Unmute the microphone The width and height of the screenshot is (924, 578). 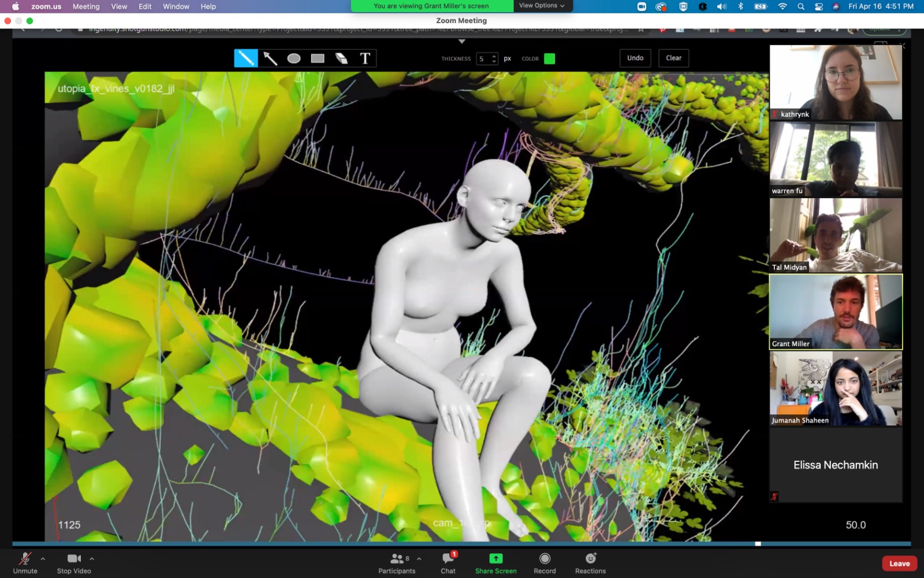click(25, 562)
